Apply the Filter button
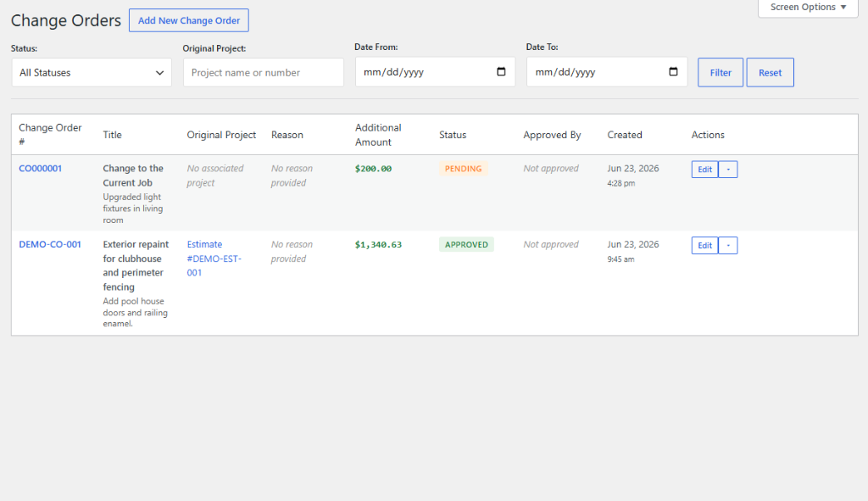The height and width of the screenshot is (501, 868). [x=721, y=73]
